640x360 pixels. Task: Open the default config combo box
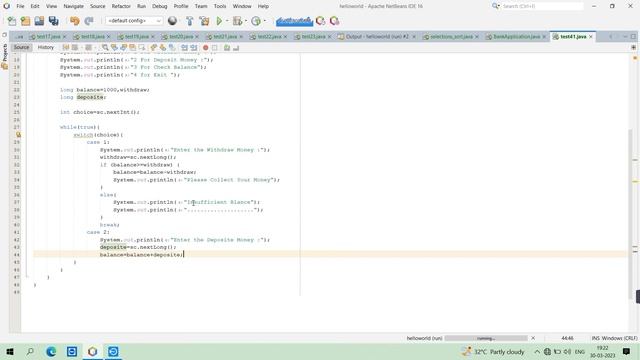click(133, 21)
